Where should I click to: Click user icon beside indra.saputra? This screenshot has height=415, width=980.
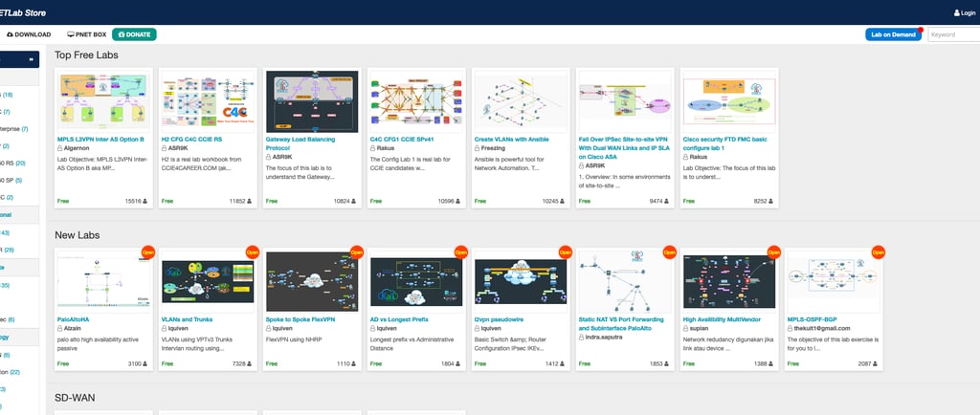[582, 337]
